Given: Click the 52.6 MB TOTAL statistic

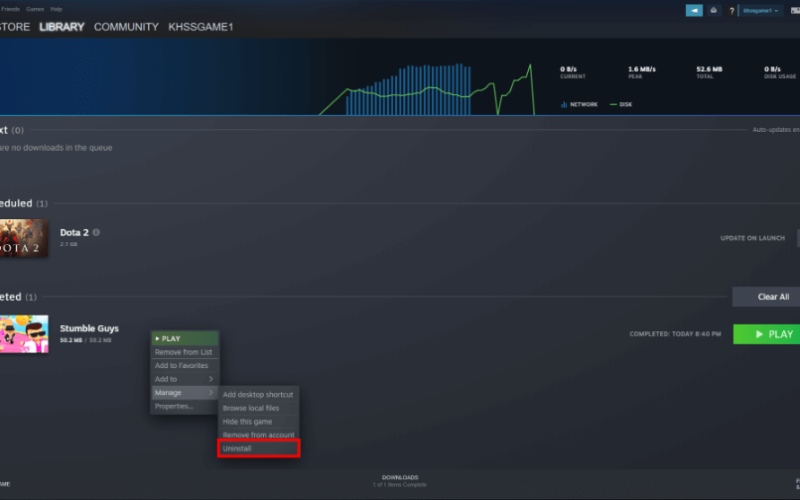Looking at the screenshot, I should coord(709,72).
